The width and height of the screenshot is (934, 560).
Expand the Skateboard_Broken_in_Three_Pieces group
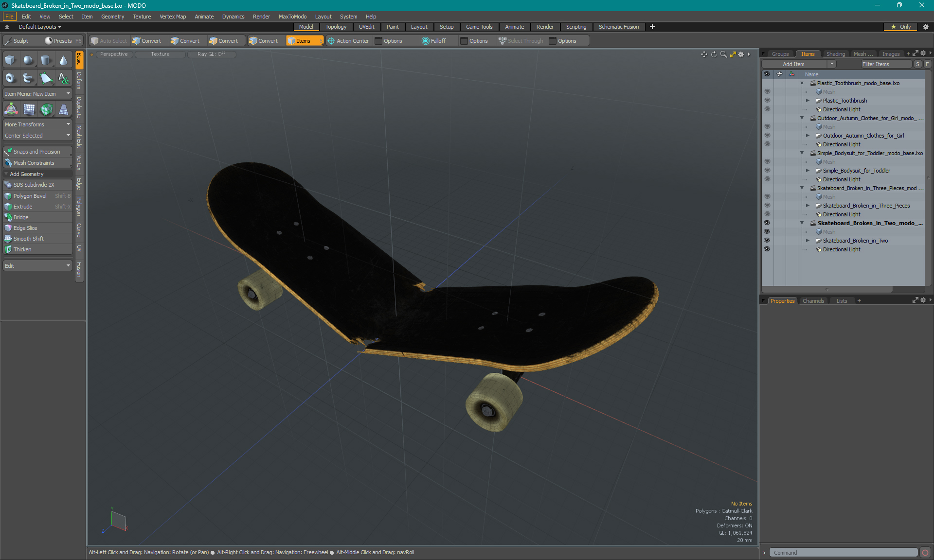810,205
